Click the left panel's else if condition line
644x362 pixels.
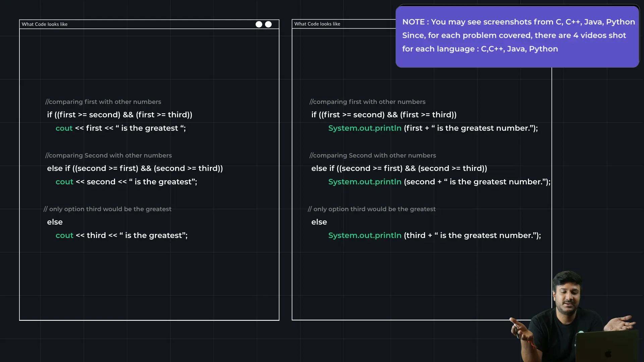pyautogui.click(x=135, y=168)
